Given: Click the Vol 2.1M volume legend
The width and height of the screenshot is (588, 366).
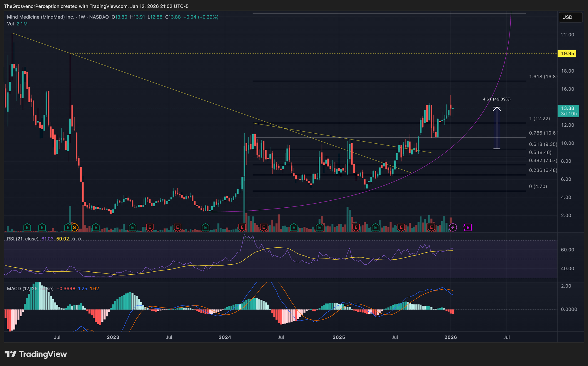Looking at the screenshot, I should click(x=17, y=24).
